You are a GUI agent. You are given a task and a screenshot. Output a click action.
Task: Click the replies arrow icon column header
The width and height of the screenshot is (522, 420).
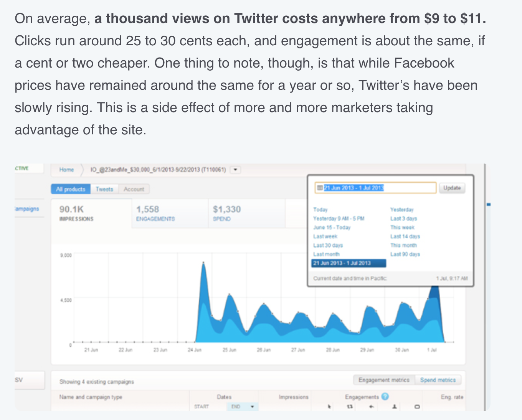click(x=371, y=407)
